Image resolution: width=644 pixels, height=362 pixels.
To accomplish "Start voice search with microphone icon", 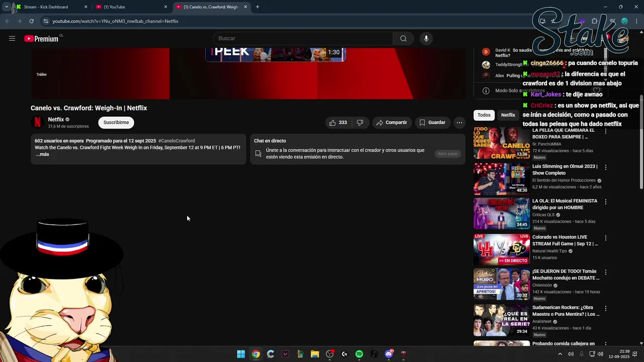I will [426, 39].
